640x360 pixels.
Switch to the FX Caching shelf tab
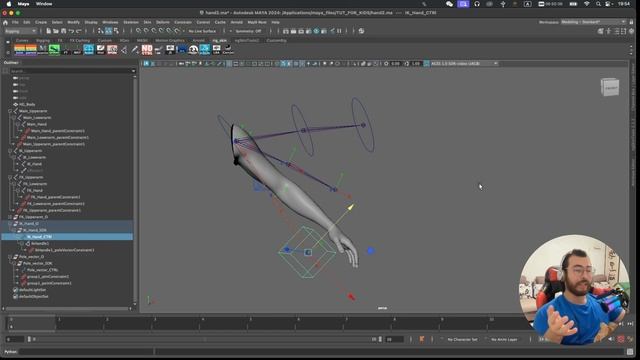[x=80, y=40]
